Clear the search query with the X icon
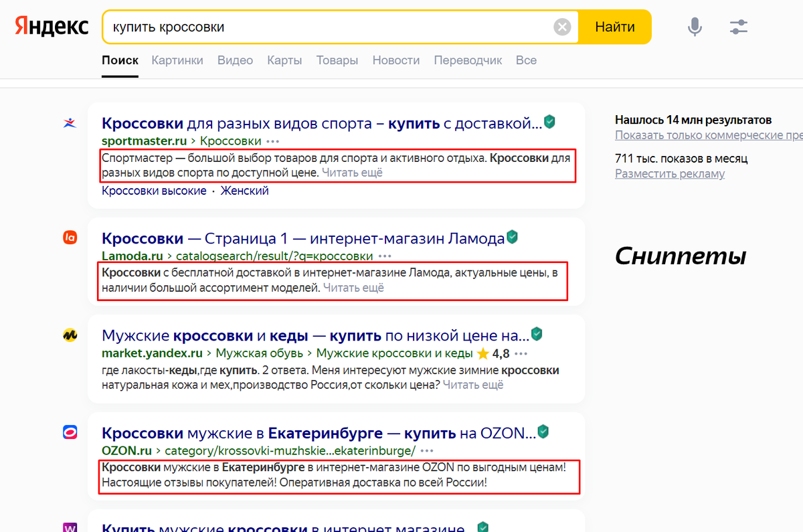 (x=561, y=26)
